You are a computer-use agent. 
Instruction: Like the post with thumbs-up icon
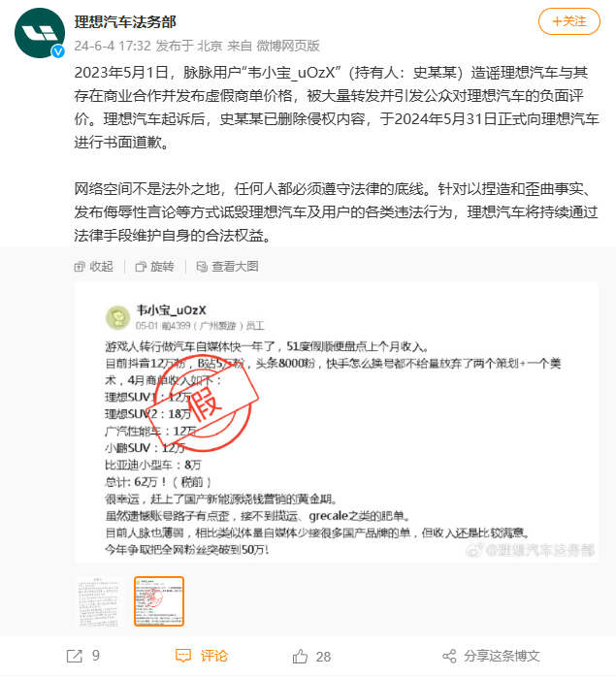click(x=300, y=656)
